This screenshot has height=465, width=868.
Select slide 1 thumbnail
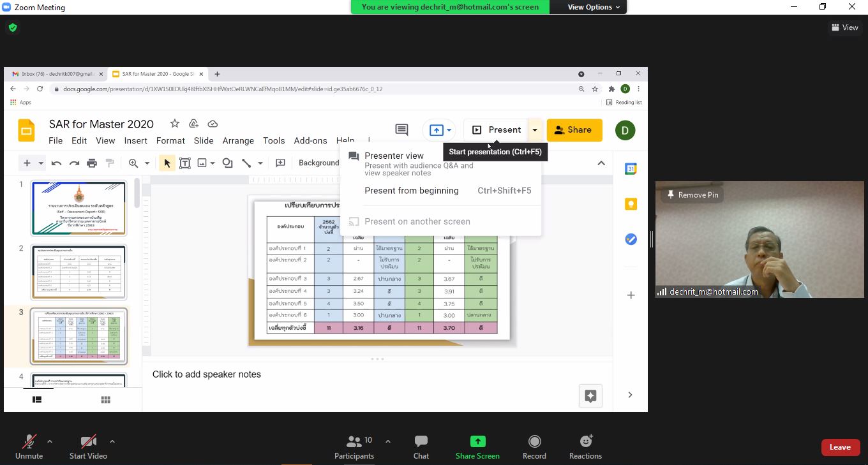click(79, 209)
